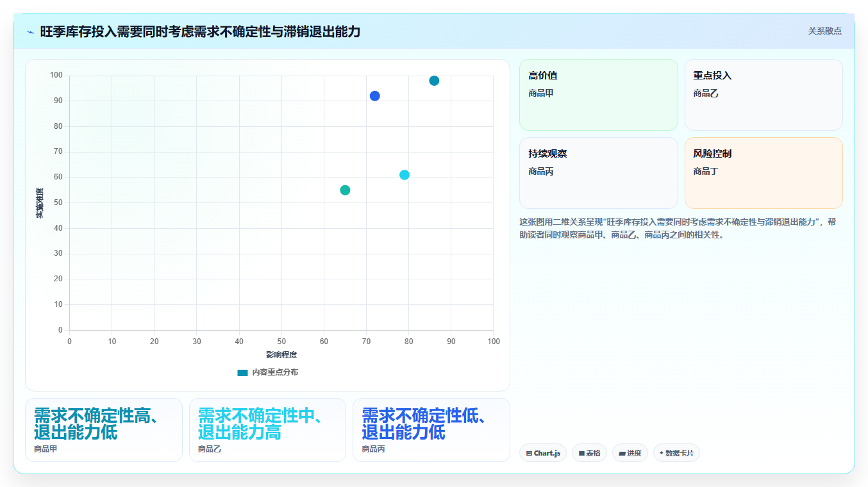Viewport: 868px width, 487px height.
Task: Click the icon in the Chart.js tag
Action: pos(529,454)
